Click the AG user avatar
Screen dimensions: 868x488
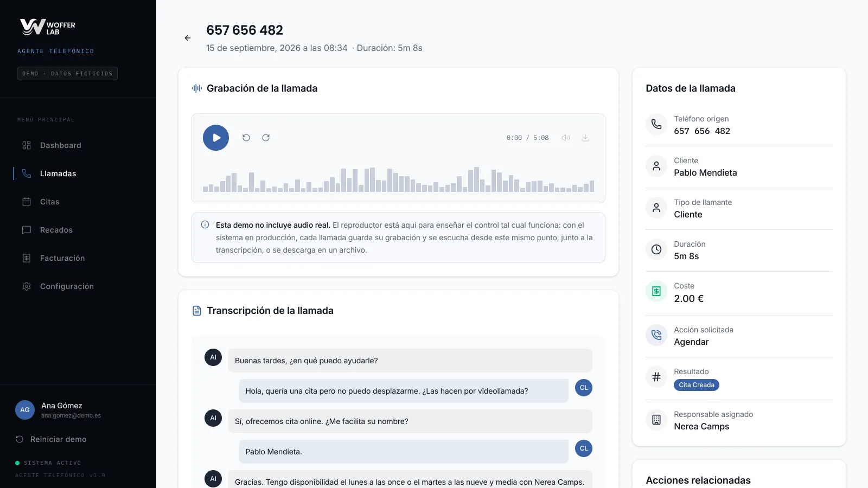click(25, 410)
